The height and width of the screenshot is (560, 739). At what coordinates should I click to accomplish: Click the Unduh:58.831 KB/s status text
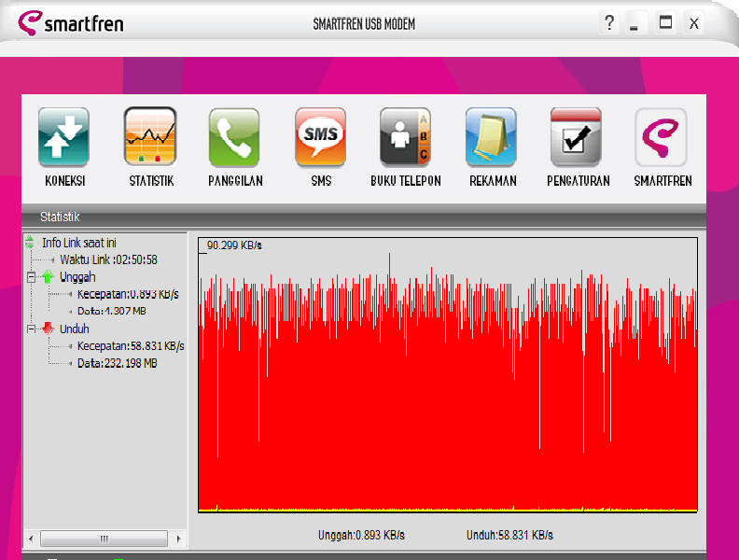510,536
